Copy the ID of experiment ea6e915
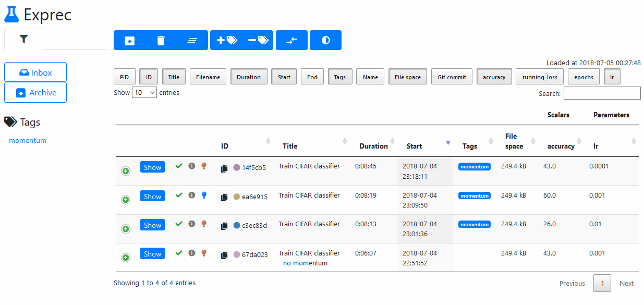The height and width of the screenshot is (305, 644). point(224,197)
